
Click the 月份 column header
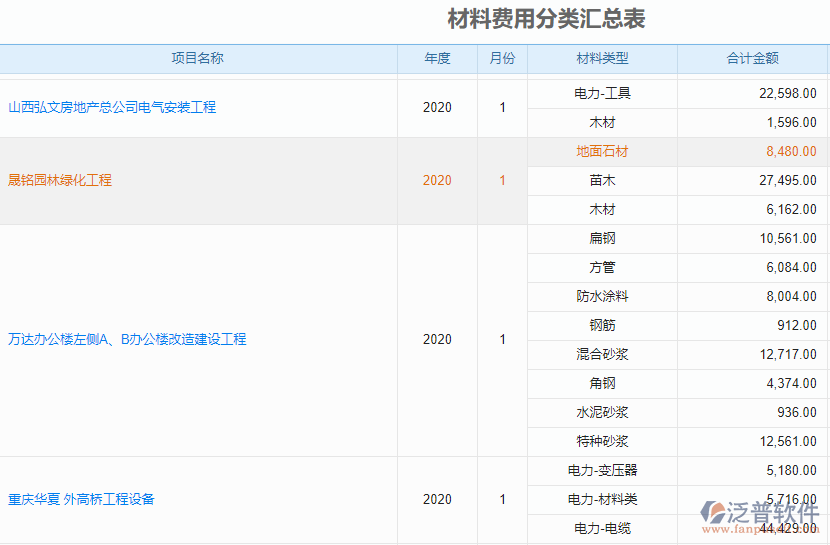(x=502, y=58)
